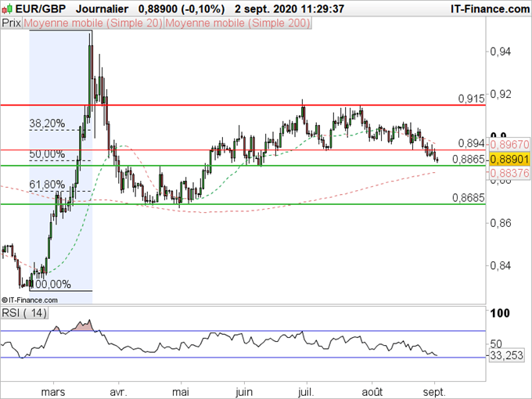The width and height of the screenshot is (532, 399).
Task: Click the ©IT-Finance.com copyright text
Action: coord(30,300)
